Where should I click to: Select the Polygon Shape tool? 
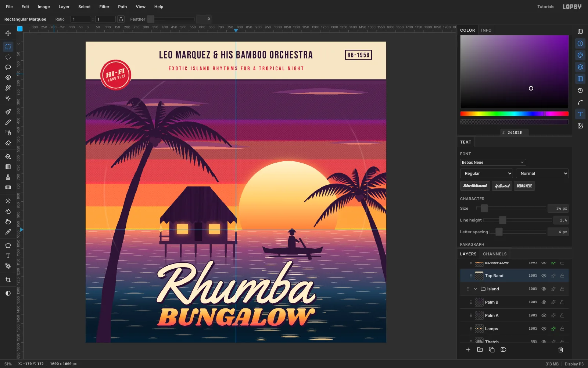click(8, 245)
